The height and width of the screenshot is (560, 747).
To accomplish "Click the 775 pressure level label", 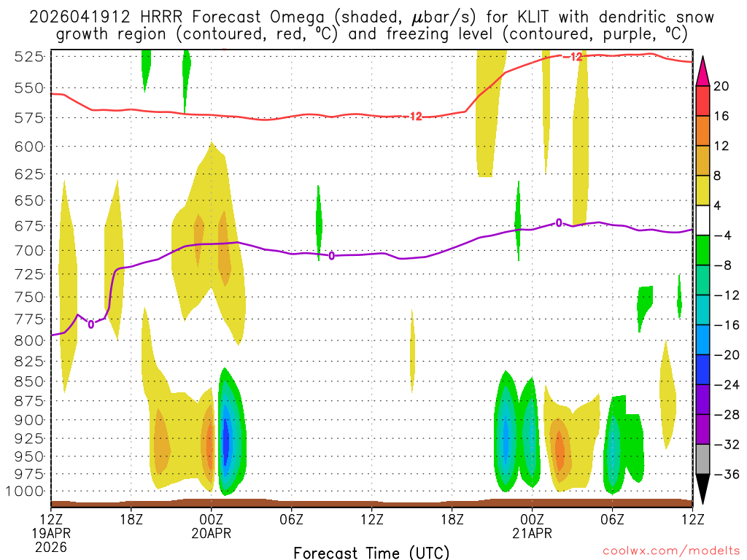I will click(x=29, y=319).
